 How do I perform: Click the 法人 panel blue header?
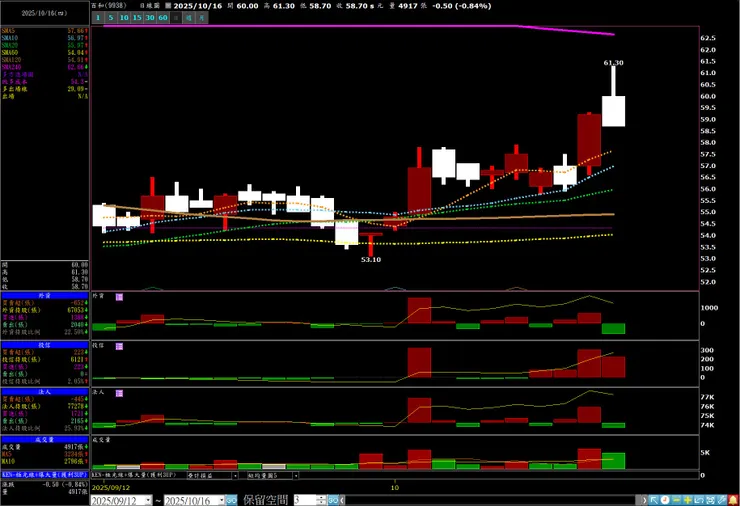pos(44,392)
